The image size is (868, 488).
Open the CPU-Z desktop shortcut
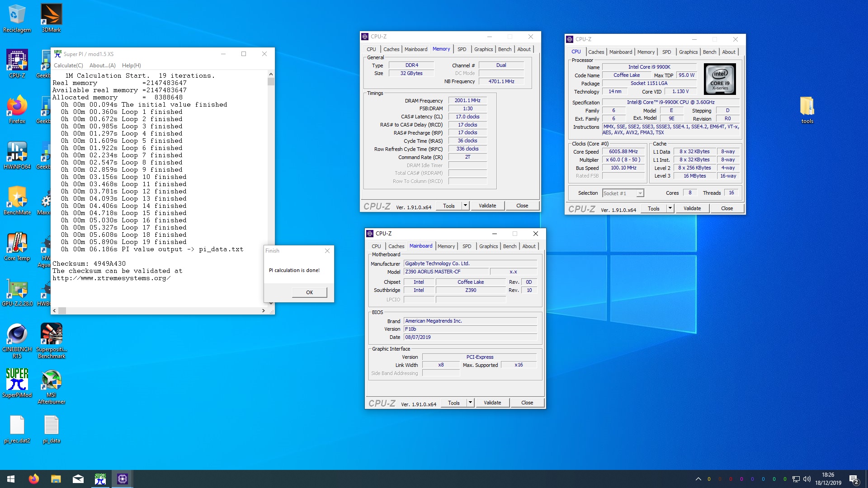click(x=17, y=64)
